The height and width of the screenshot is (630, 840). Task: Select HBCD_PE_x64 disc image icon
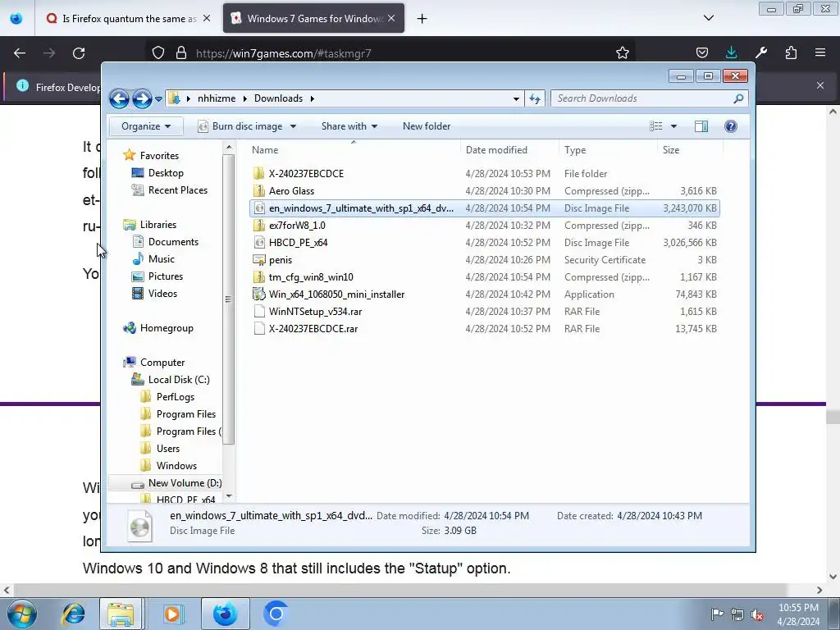pyautogui.click(x=259, y=243)
